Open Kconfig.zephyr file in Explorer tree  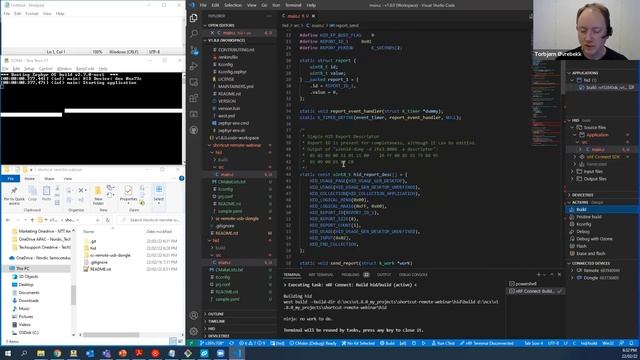pos(232,72)
